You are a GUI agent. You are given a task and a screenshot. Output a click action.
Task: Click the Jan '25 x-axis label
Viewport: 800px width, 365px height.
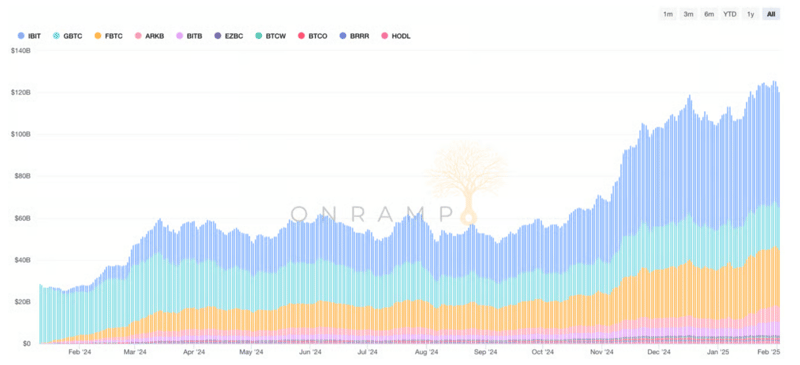718,352
